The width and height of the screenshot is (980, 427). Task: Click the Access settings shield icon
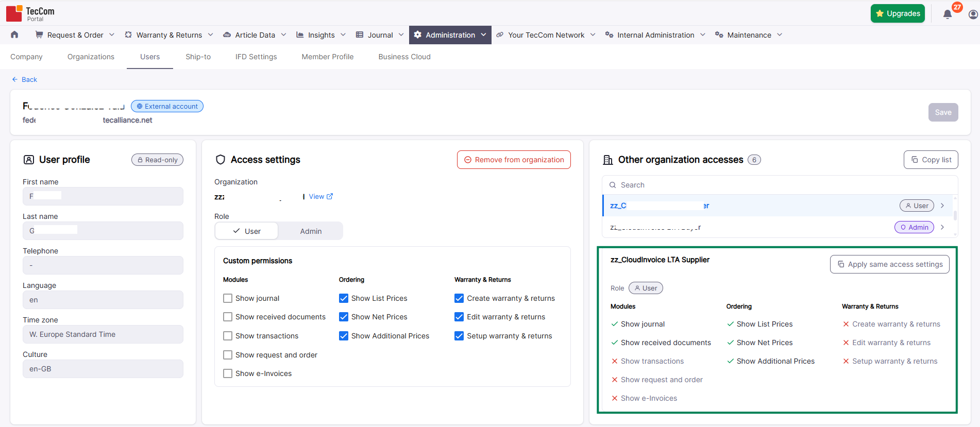pos(221,160)
